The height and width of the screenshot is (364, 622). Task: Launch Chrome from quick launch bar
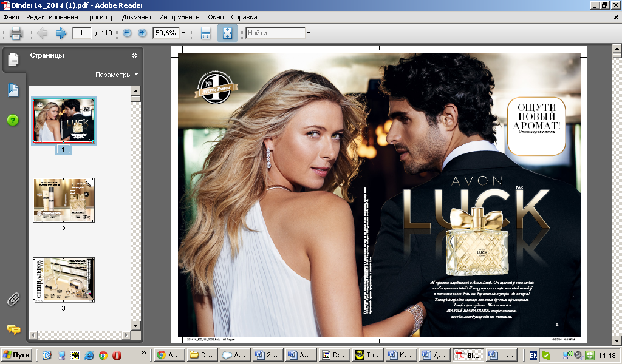[103, 356]
